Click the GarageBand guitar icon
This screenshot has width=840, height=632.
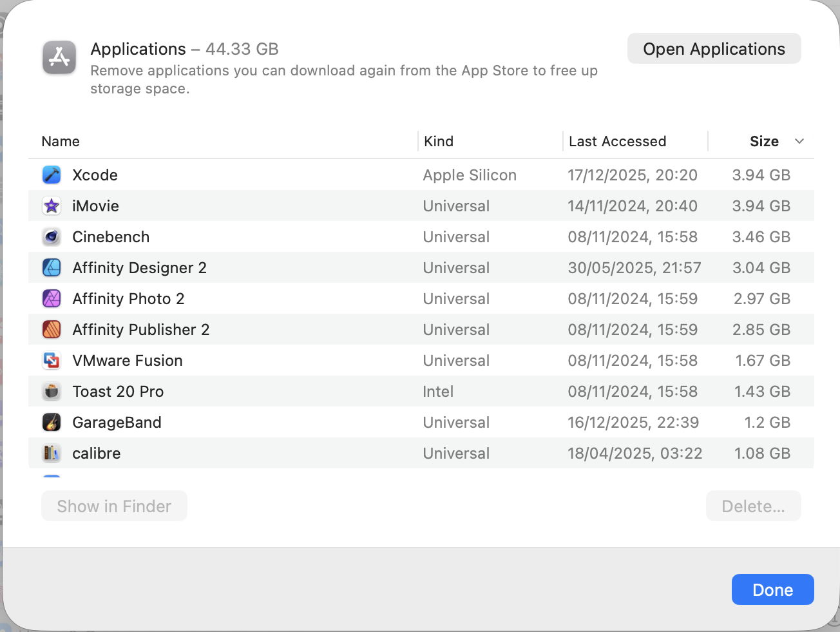tap(52, 423)
